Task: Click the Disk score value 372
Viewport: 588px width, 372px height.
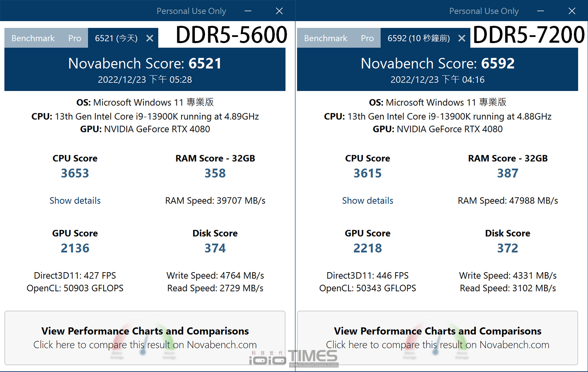Action: tap(508, 248)
